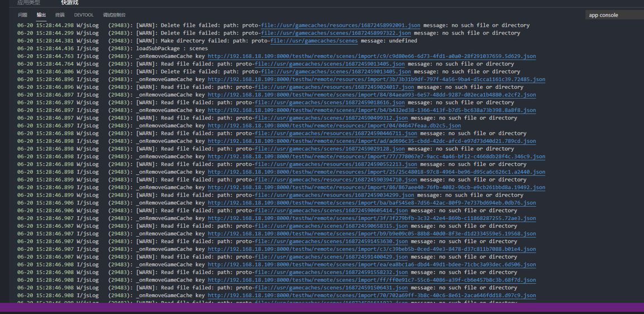Open file link resources/168724590446711.json
The width and height of the screenshot is (644, 314).
click(x=336, y=133)
